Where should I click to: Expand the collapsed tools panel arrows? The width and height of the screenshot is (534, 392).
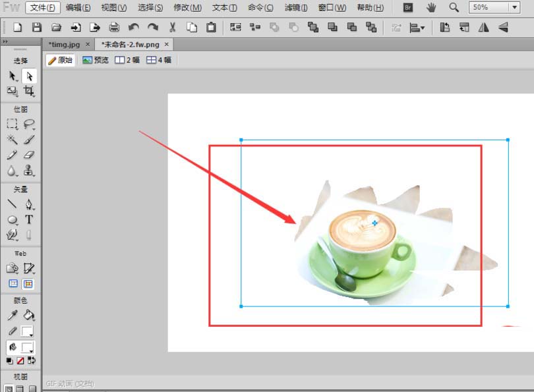pyautogui.click(x=6, y=41)
